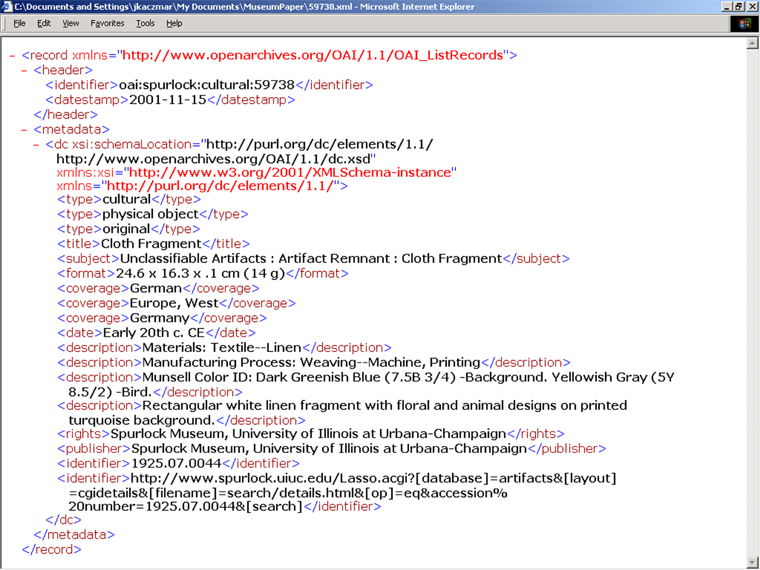The width and height of the screenshot is (760, 570).
Task: Click the identifier value 1925.07.0044
Action: (x=176, y=464)
